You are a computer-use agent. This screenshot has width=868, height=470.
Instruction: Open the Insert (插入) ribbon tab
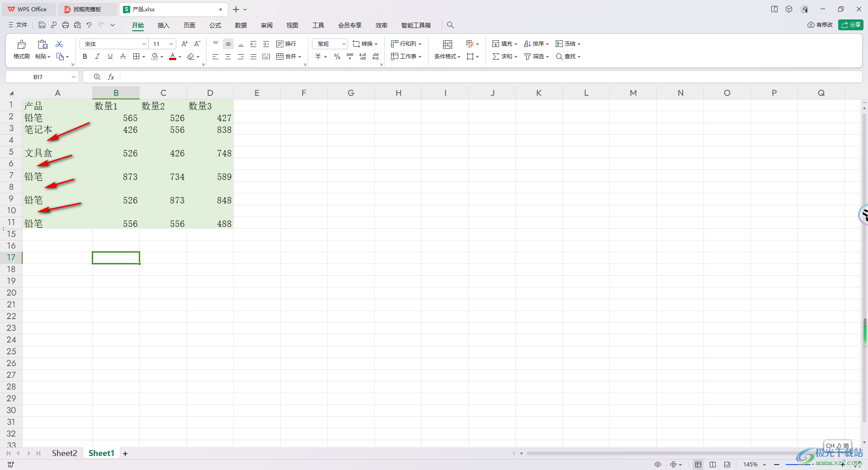tap(163, 25)
